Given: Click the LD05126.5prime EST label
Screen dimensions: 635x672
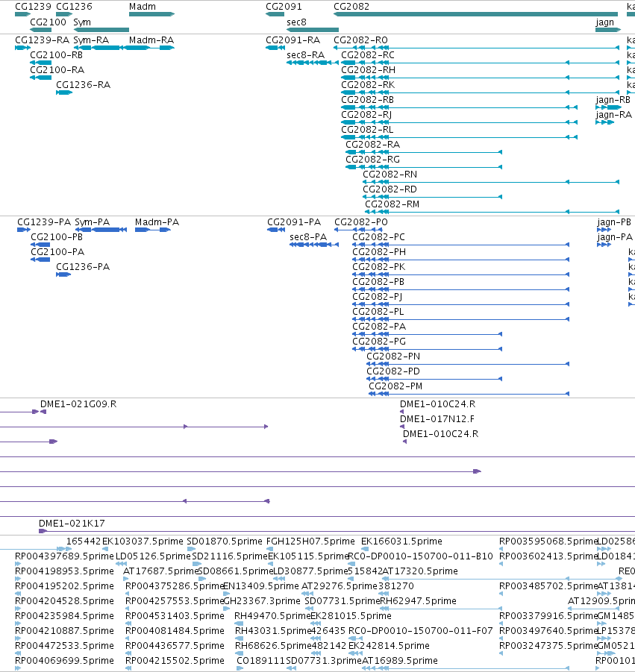Looking at the screenshot, I should 153,556.
